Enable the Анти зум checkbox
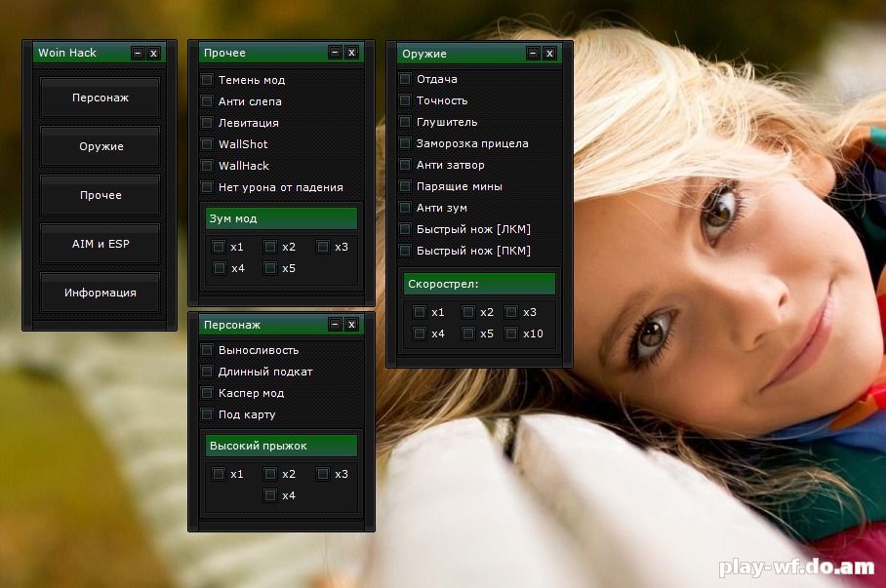 pos(405,208)
